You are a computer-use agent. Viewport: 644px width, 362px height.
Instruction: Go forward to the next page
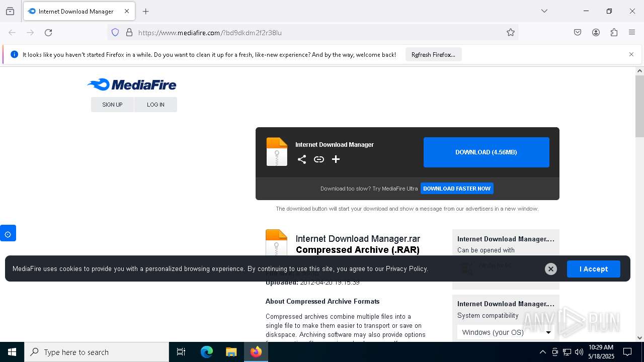[30, 33]
